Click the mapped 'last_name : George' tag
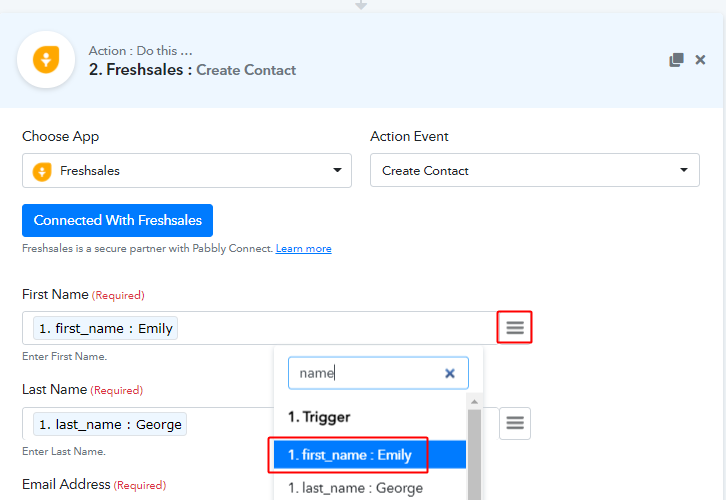This screenshot has height=500, width=726. [110, 424]
